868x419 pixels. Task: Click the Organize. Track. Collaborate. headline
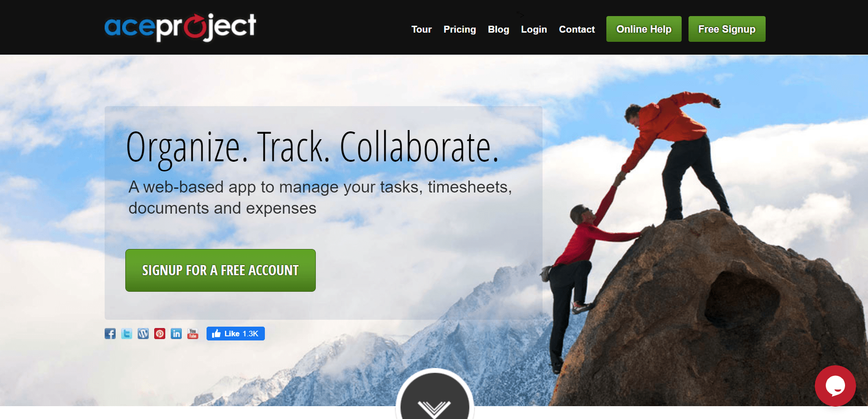312,148
